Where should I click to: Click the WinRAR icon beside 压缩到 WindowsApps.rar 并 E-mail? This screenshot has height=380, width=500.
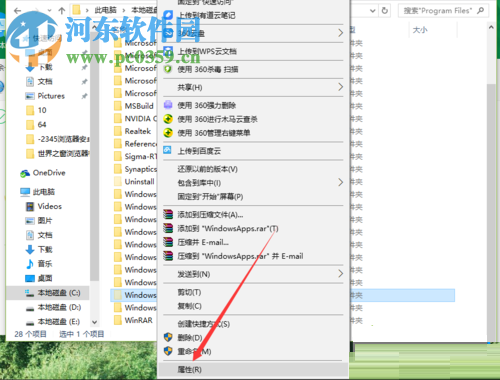(x=168, y=256)
